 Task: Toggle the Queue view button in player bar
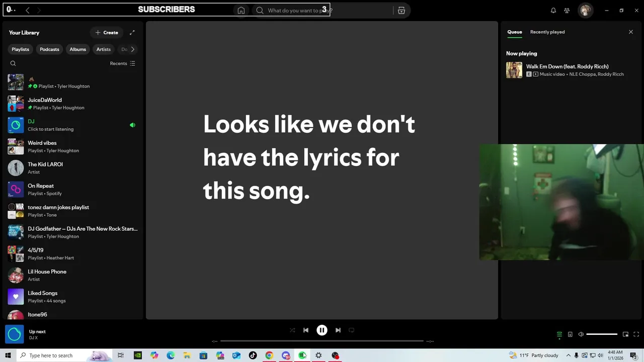[559, 334]
